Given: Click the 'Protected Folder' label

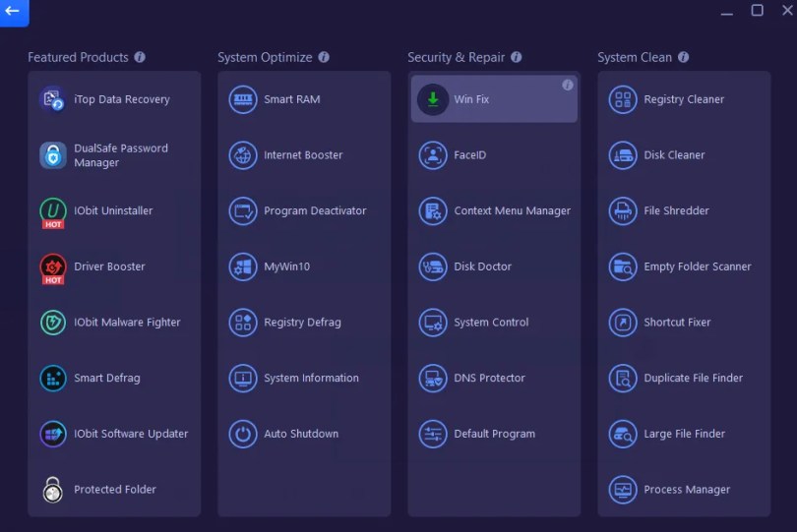Looking at the screenshot, I should (115, 490).
